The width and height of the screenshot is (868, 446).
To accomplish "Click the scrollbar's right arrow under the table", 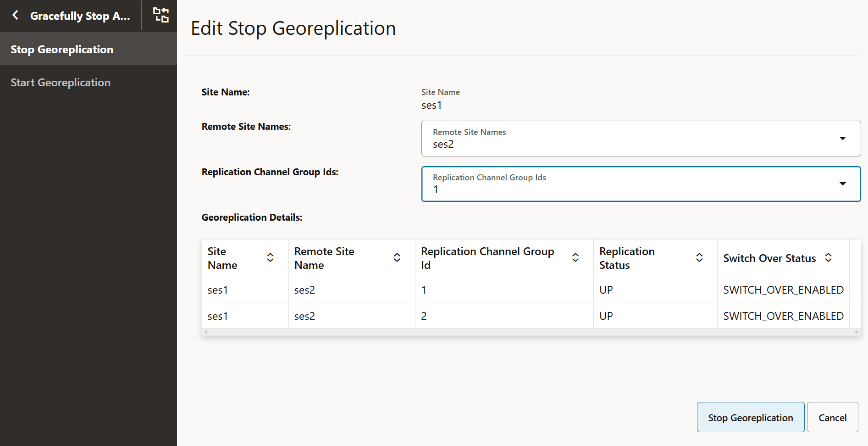I will [857, 332].
